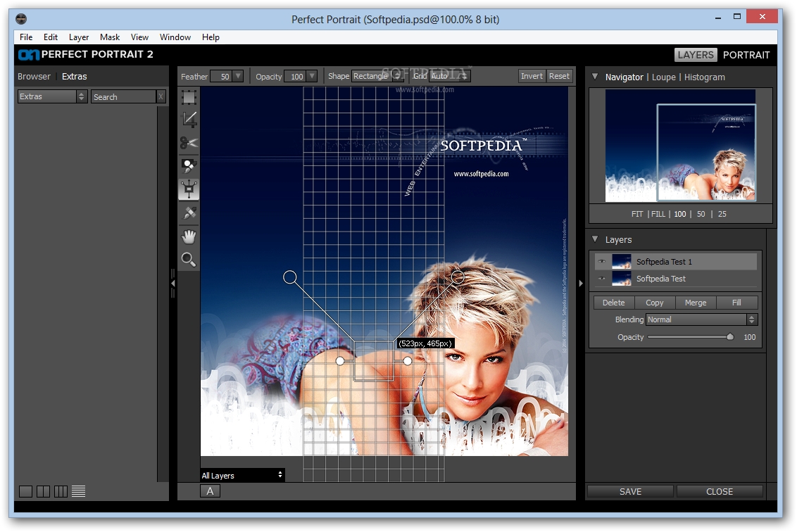Collapse the Layers panel triangle

coord(595,239)
